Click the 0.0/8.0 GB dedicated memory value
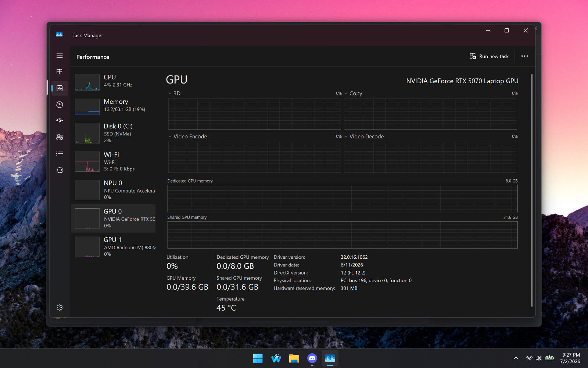Image resolution: width=588 pixels, height=368 pixels. tap(235, 266)
